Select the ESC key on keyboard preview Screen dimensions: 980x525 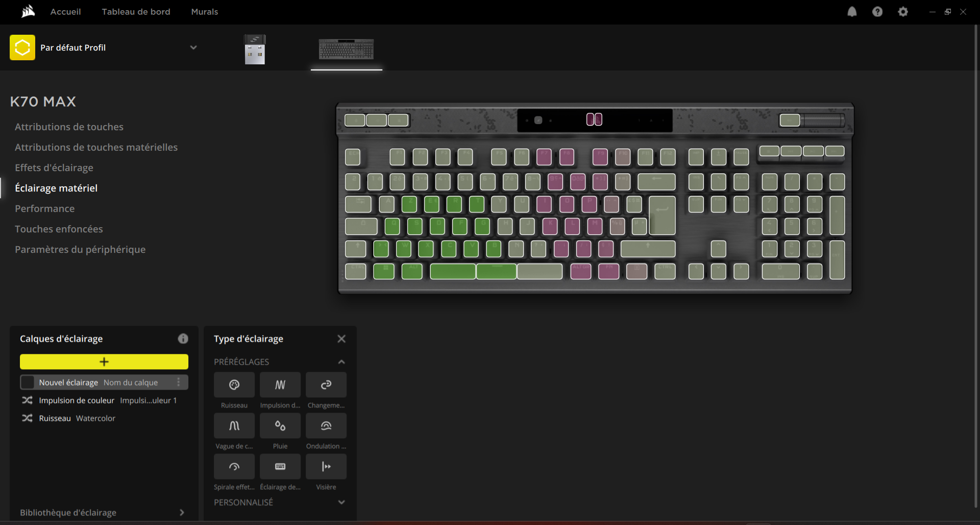coord(352,157)
